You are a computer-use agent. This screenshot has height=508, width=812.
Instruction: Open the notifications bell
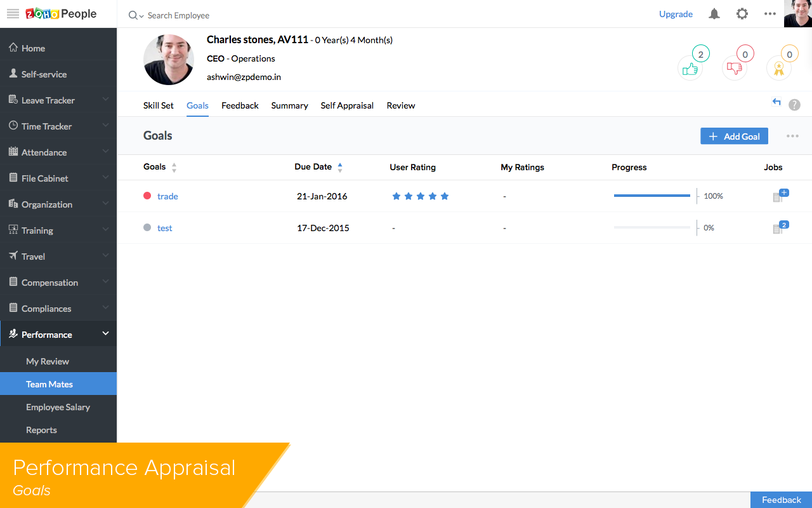[714, 14]
